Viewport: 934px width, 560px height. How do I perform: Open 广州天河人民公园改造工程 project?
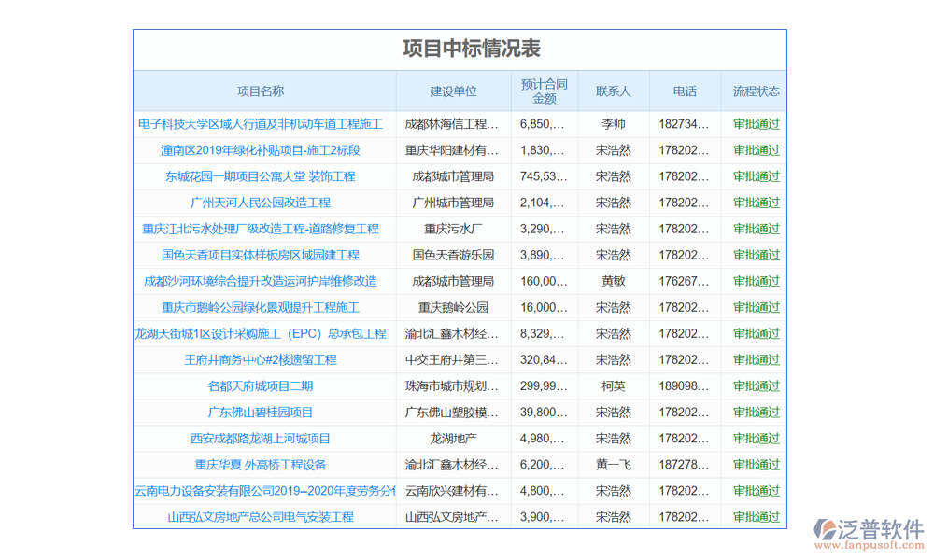[x=261, y=203]
